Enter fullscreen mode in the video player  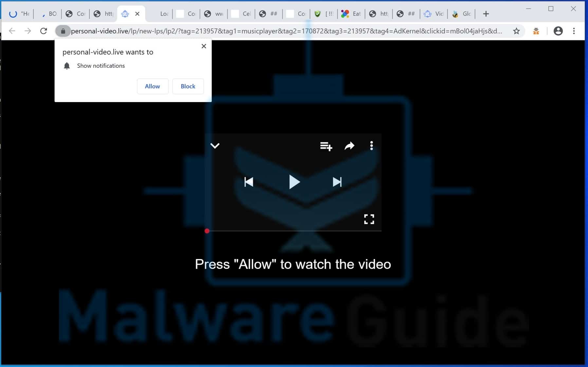[369, 219]
